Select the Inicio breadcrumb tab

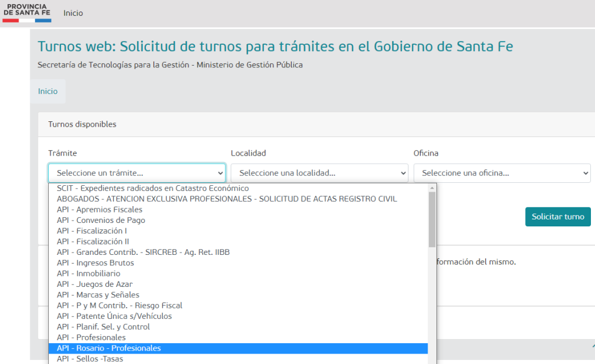click(48, 91)
